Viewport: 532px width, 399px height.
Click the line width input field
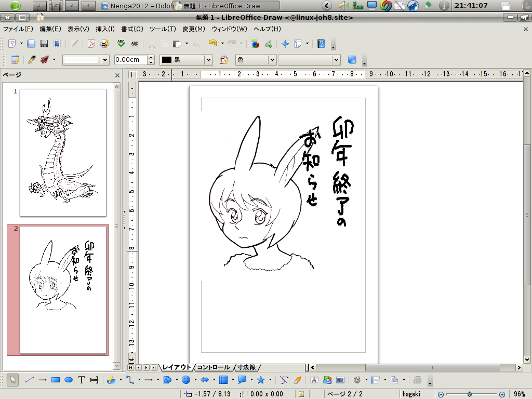(130, 60)
